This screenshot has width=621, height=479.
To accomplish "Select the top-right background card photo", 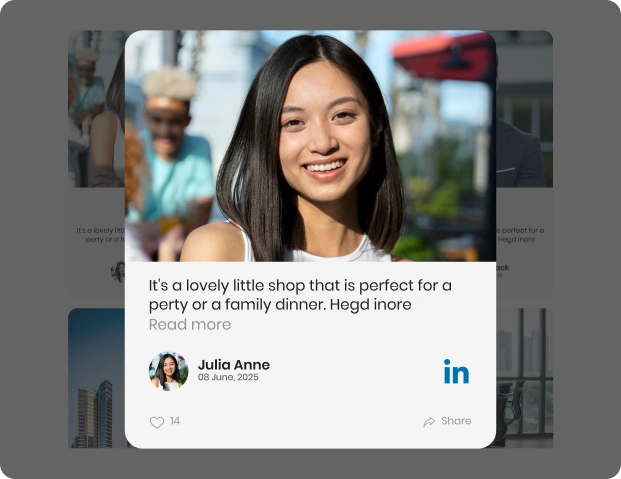I will (524, 108).
